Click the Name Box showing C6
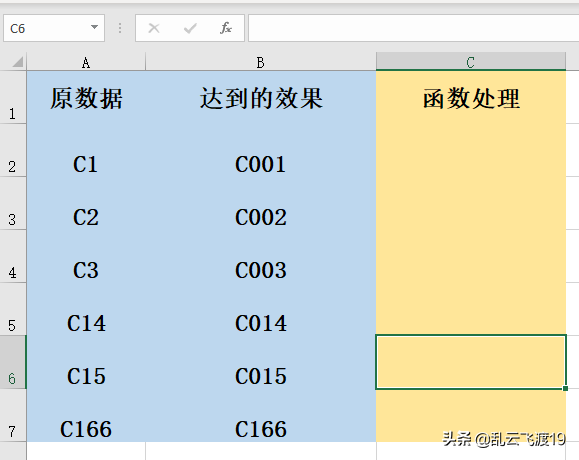 [54, 28]
